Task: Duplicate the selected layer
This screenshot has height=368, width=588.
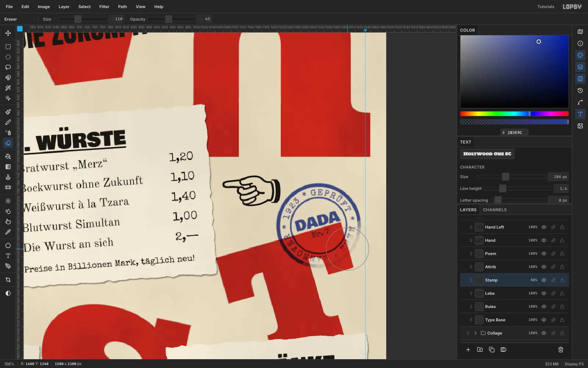Action: pos(492,350)
